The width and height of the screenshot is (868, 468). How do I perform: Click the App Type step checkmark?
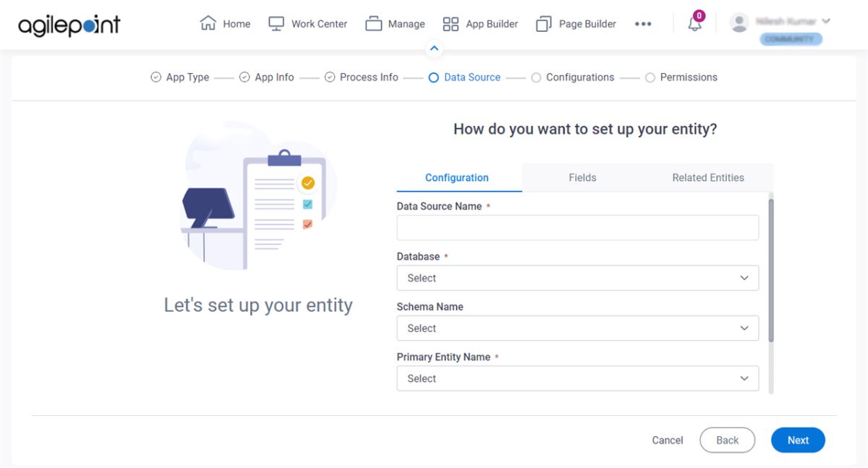(x=156, y=77)
